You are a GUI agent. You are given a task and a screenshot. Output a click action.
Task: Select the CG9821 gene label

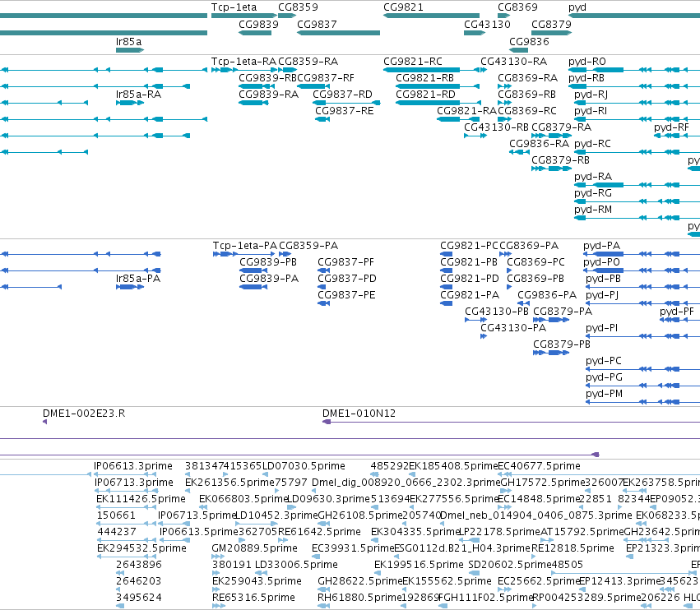403,7
